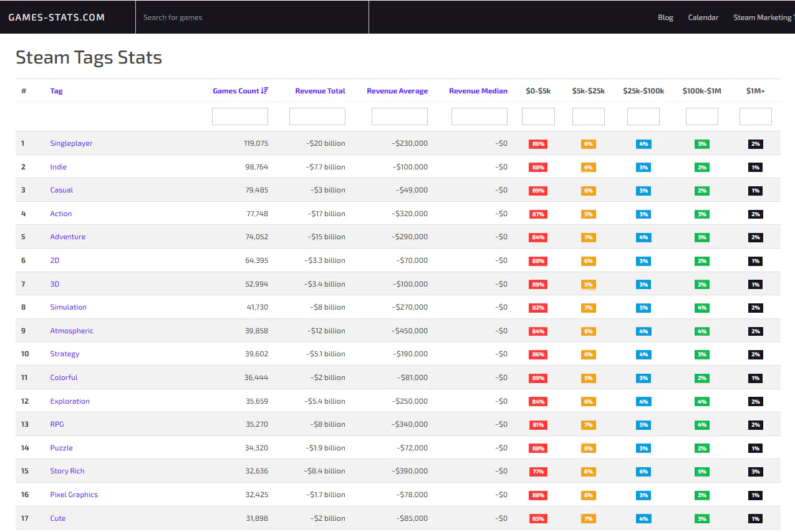
Task: Click the orange 8% badge in Story Rich row
Action: [589, 472]
